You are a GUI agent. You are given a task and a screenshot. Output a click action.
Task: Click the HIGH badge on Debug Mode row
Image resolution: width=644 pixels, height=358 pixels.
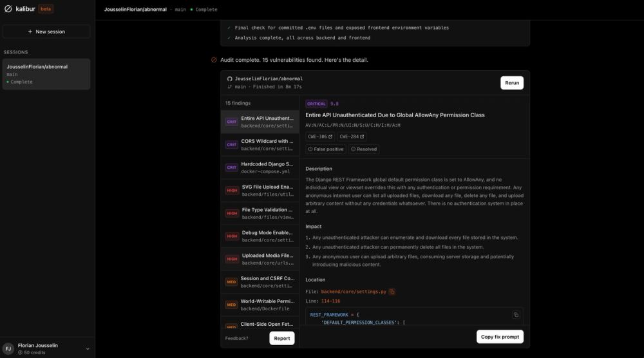coord(232,236)
